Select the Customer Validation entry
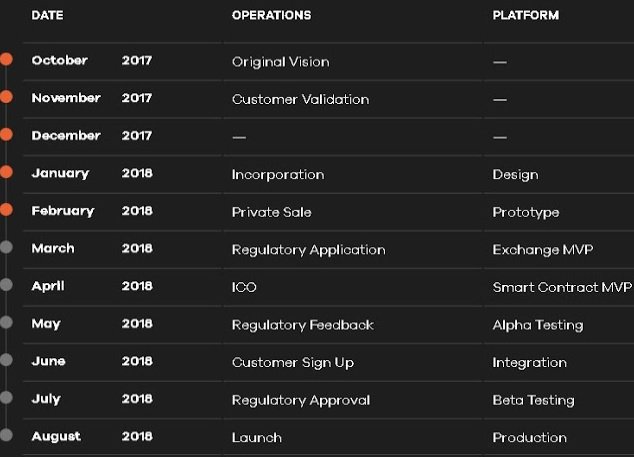Screen dimensions: 634x457 (x=300, y=99)
